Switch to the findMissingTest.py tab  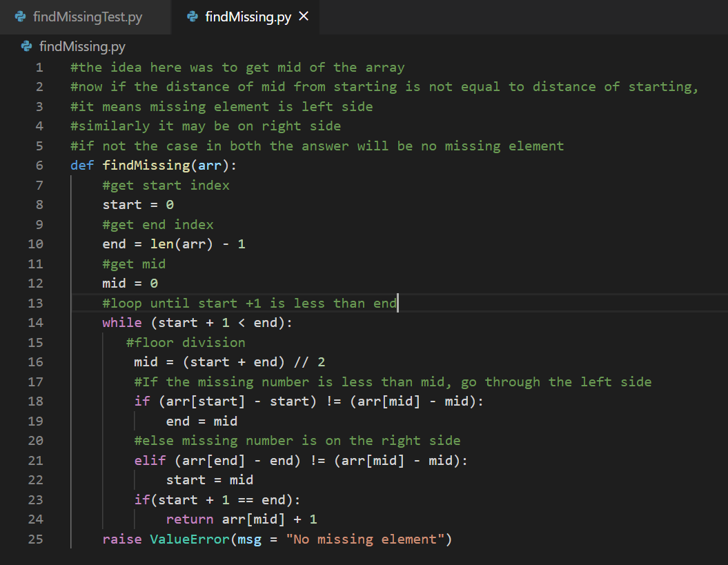click(86, 17)
